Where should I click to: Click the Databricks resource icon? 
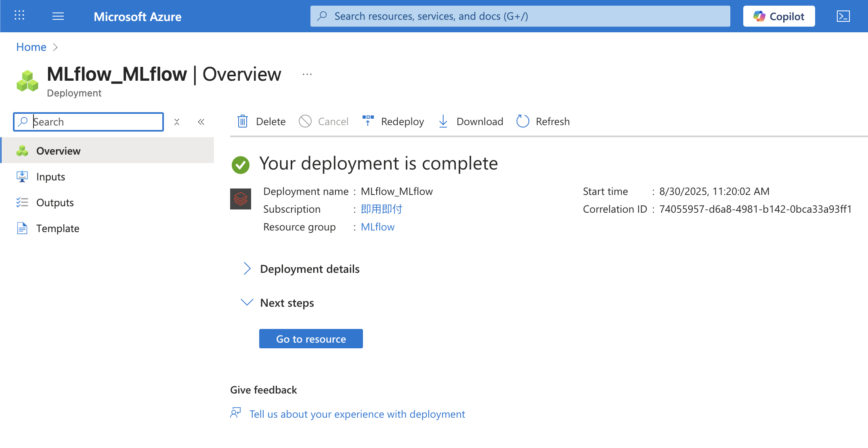(x=241, y=199)
